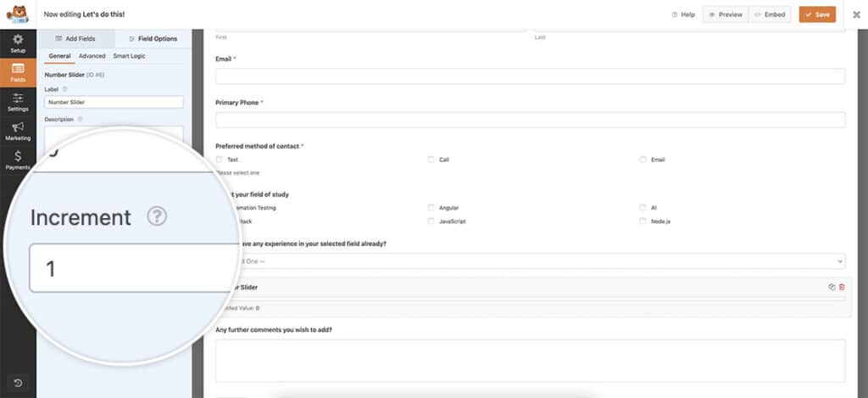Click the orange Save button
This screenshot has width=868, height=398.
pos(817,14)
